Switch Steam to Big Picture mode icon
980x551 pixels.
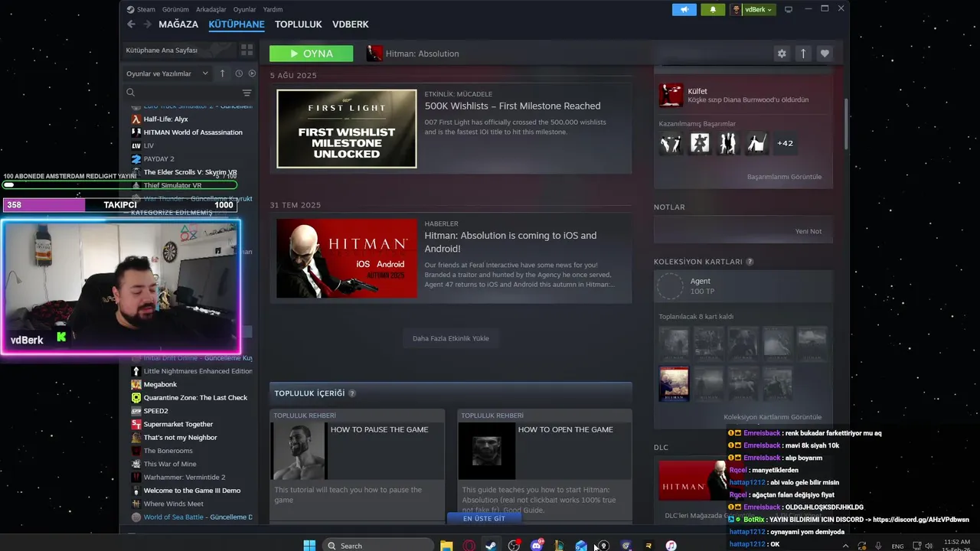pyautogui.click(x=789, y=9)
